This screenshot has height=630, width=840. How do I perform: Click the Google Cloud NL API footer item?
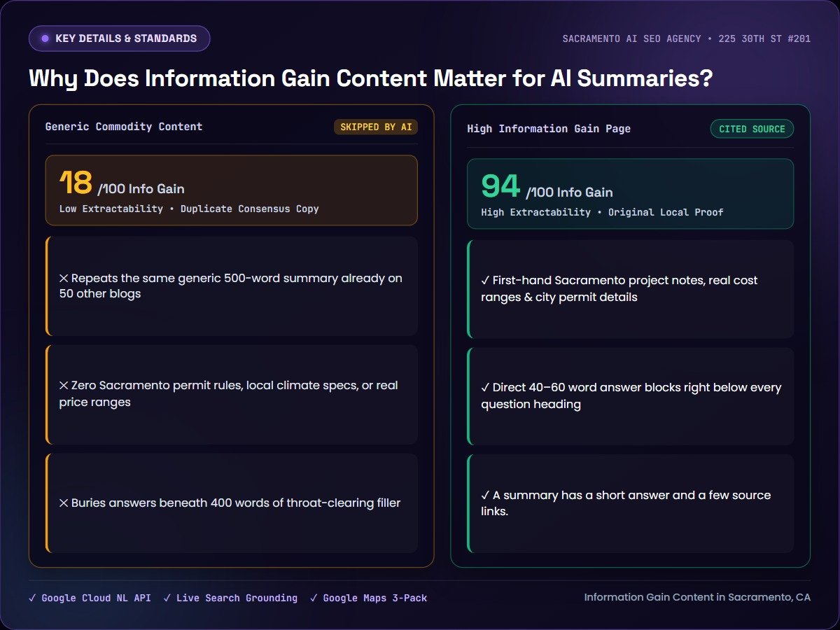[x=90, y=598]
